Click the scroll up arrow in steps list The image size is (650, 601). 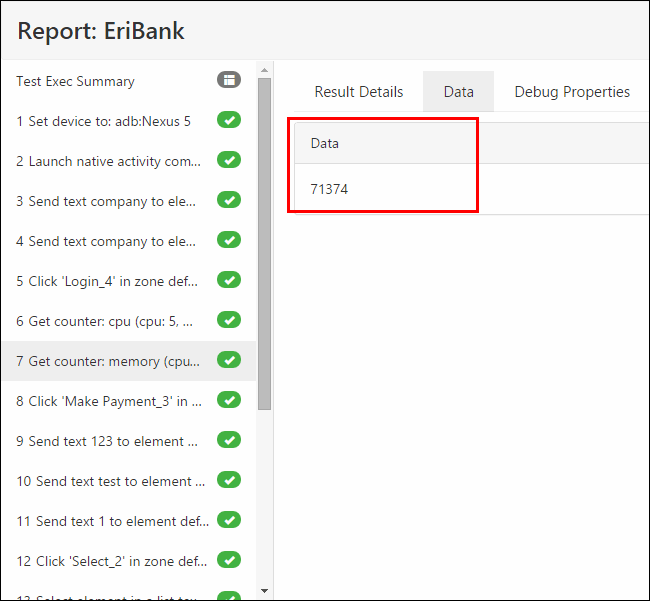(264, 70)
